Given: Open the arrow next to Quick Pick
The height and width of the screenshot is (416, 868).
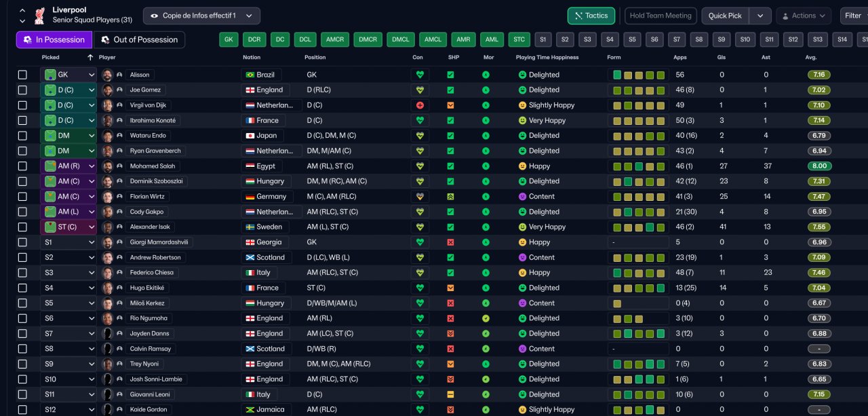Looking at the screenshot, I should point(761,16).
